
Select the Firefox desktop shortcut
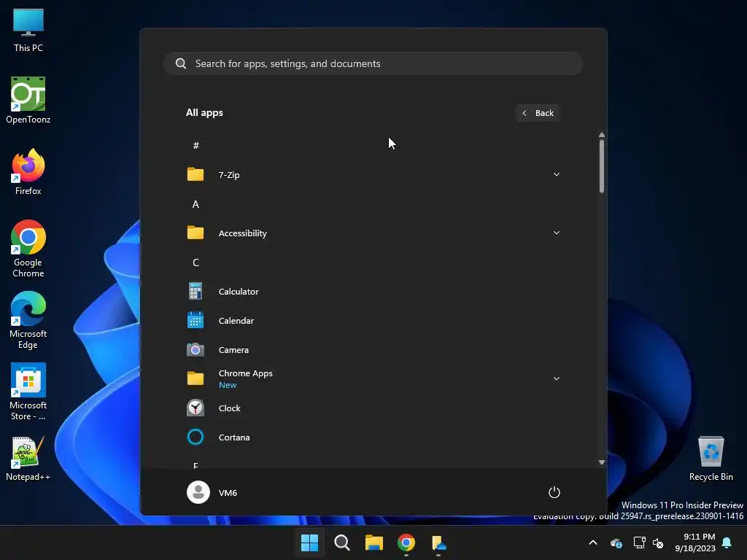[28, 172]
